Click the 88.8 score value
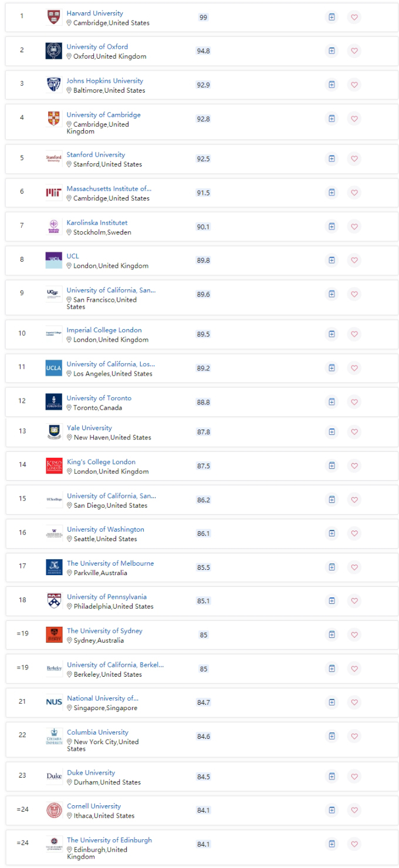The width and height of the screenshot is (399, 868). point(203,403)
